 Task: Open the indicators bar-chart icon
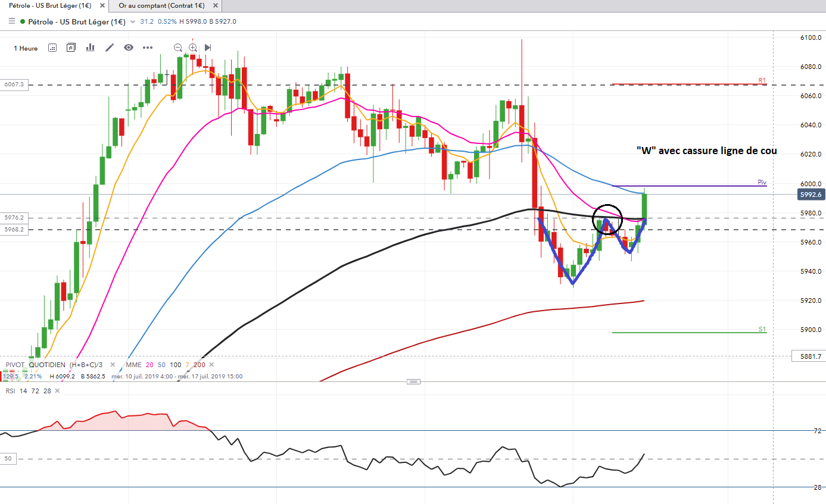pos(91,48)
